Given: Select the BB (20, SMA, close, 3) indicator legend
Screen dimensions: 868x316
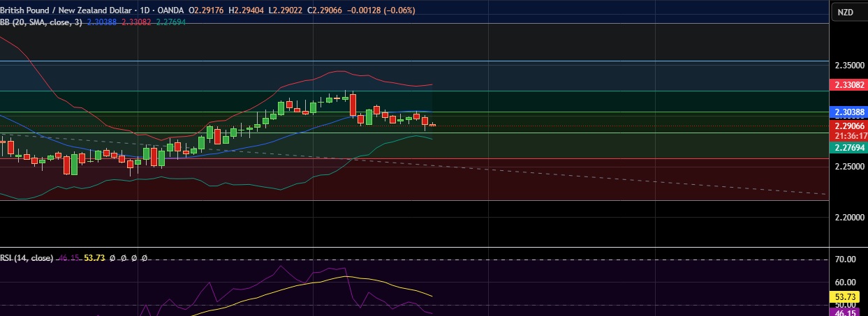Looking at the screenshot, I should pos(41,22).
